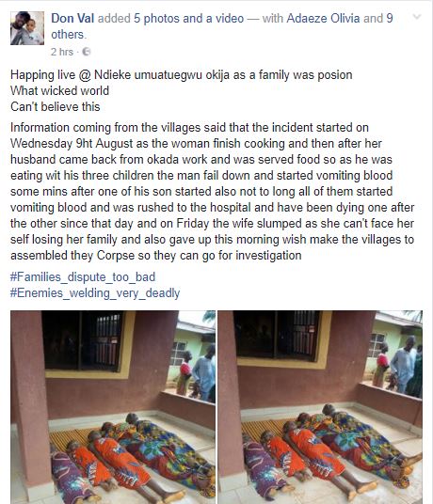Open Don Val's profile picture

click(x=27, y=28)
